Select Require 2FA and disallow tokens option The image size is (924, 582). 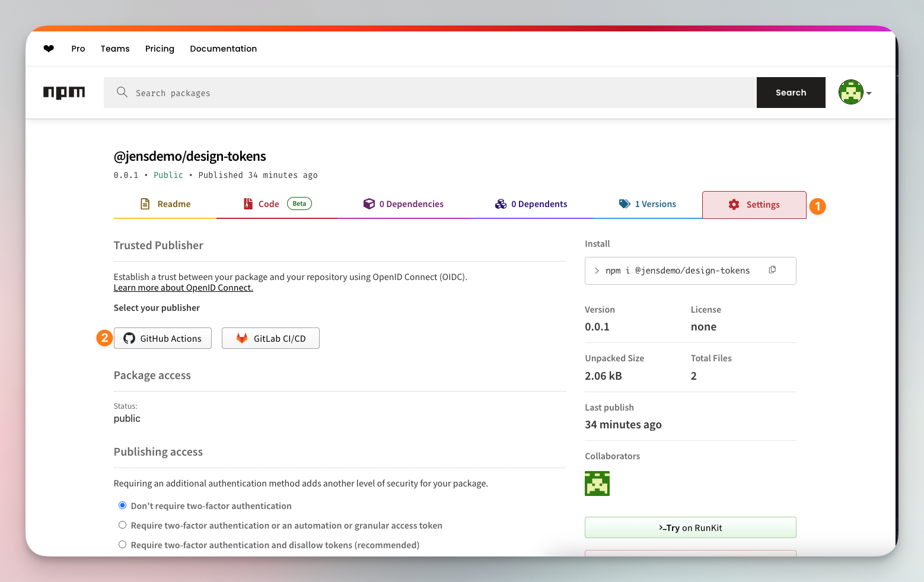tap(123, 545)
